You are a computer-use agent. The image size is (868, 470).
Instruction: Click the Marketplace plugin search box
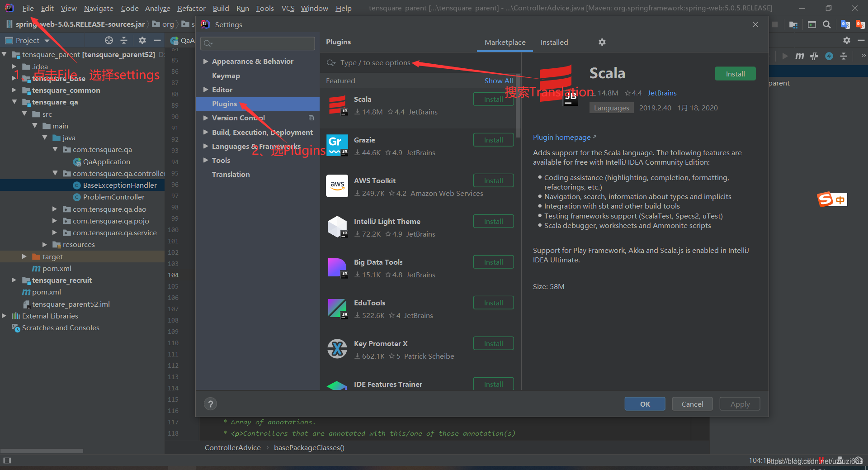pyautogui.click(x=420, y=62)
